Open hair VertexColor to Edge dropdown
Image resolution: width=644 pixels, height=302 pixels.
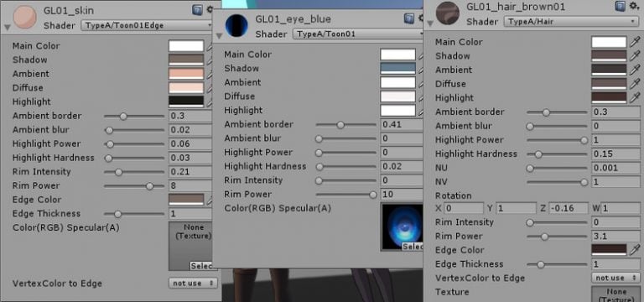tap(615, 278)
